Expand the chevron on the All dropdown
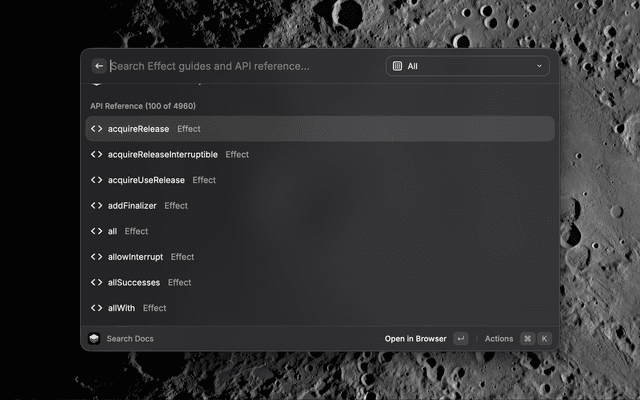Screen dimensions: 640x400 539,66
